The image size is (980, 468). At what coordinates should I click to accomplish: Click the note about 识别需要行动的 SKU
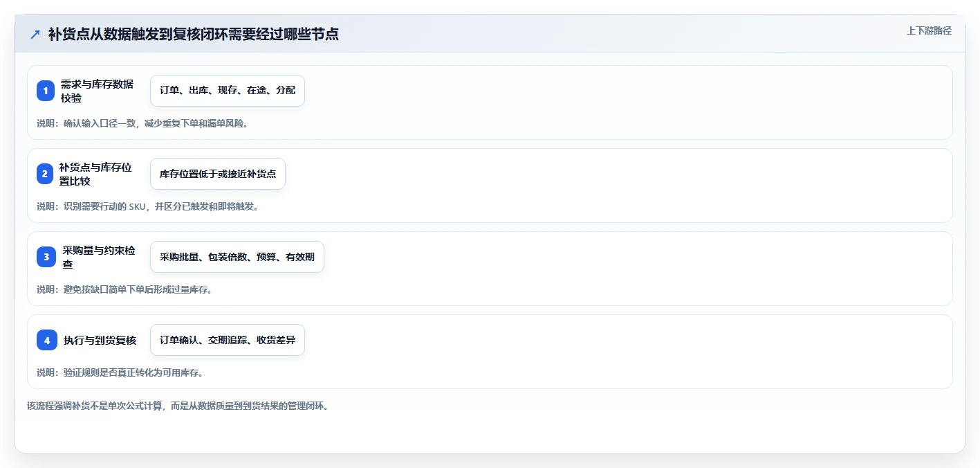(148, 206)
